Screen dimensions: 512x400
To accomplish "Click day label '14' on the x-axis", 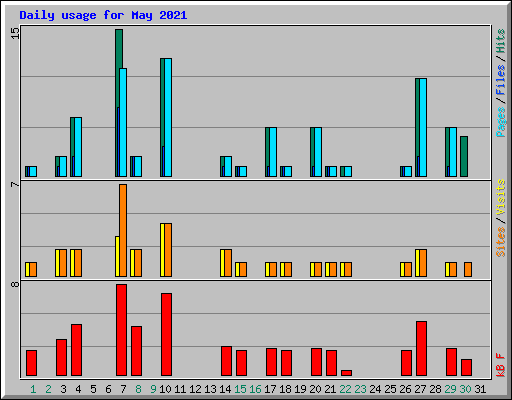I will (x=225, y=389).
